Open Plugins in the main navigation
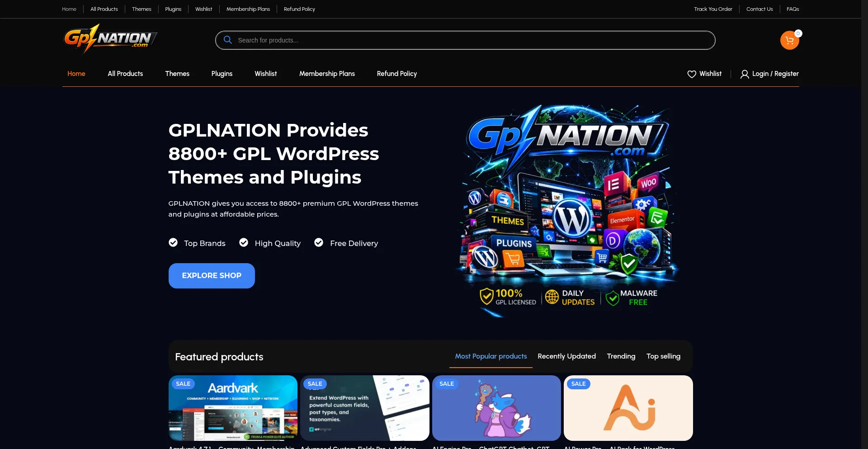The image size is (868, 449). 222,74
